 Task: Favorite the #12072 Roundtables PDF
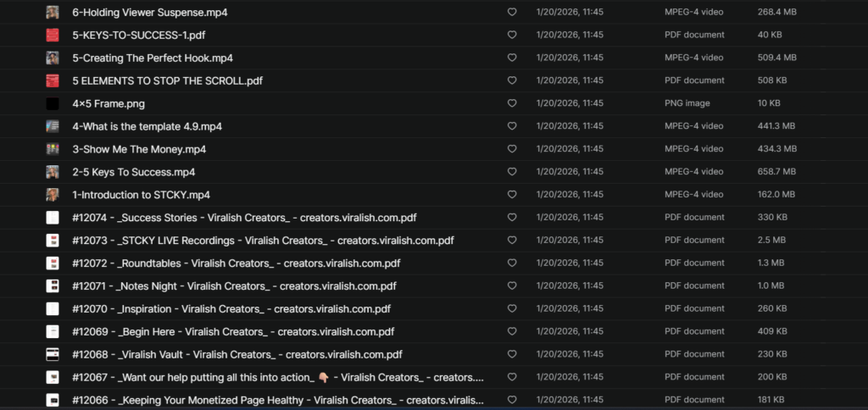[x=512, y=263]
